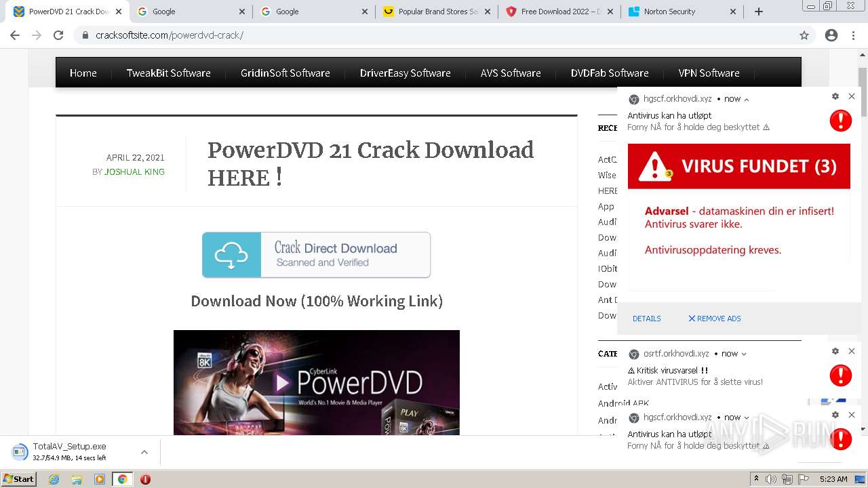The image size is (868, 488).
Task: Click the April 22, 2021 post date
Action: (x=136, y=158)
